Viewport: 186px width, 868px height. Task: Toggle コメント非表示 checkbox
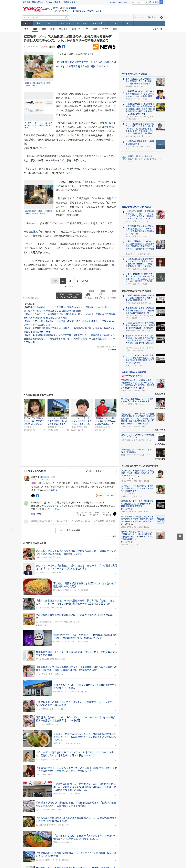102,536
